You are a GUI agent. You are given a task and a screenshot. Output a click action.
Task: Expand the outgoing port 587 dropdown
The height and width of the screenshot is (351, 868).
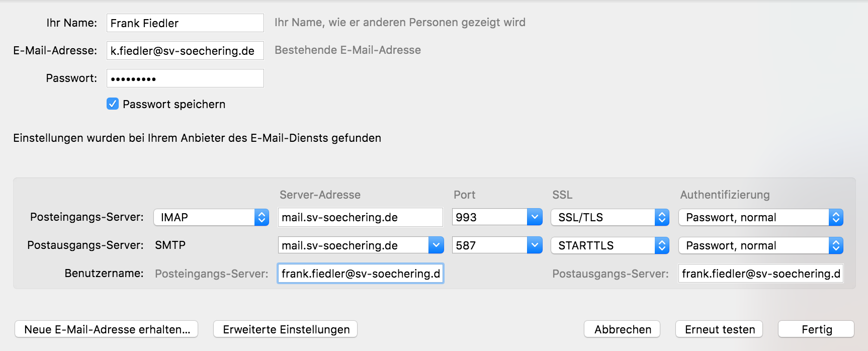pos(535,245)
